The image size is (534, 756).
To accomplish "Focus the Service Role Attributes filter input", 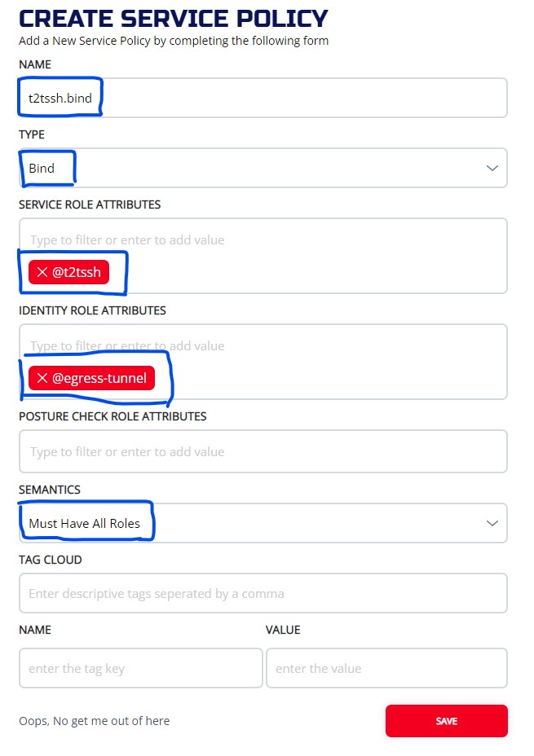I will (x=263, y=240).
